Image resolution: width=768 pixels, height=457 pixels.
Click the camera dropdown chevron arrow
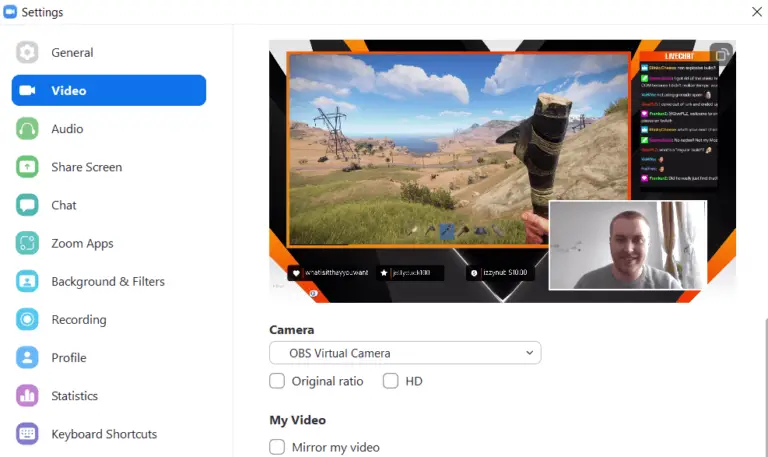tap(529, 353)
